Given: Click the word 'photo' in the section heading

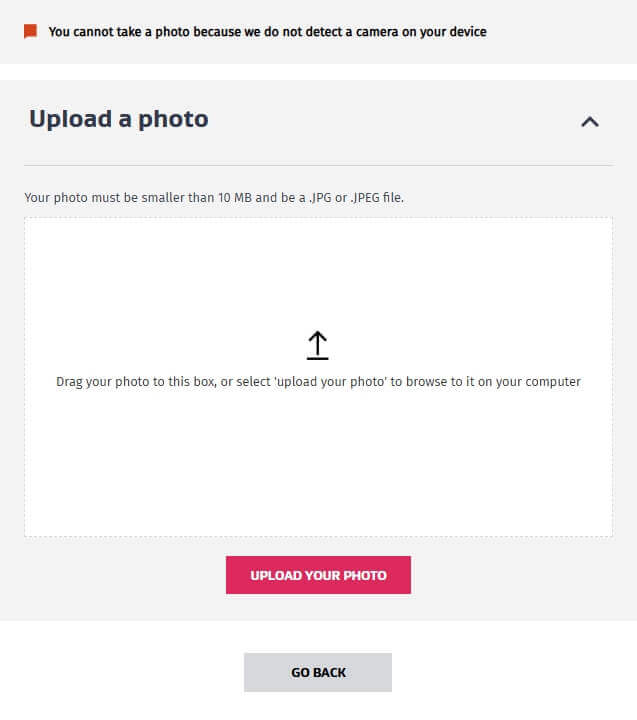Looking at the screenshot, I should tap(174, 119).
